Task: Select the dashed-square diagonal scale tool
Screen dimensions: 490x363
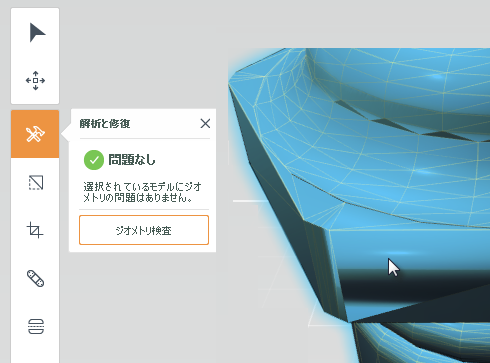Action: (35, 182)
